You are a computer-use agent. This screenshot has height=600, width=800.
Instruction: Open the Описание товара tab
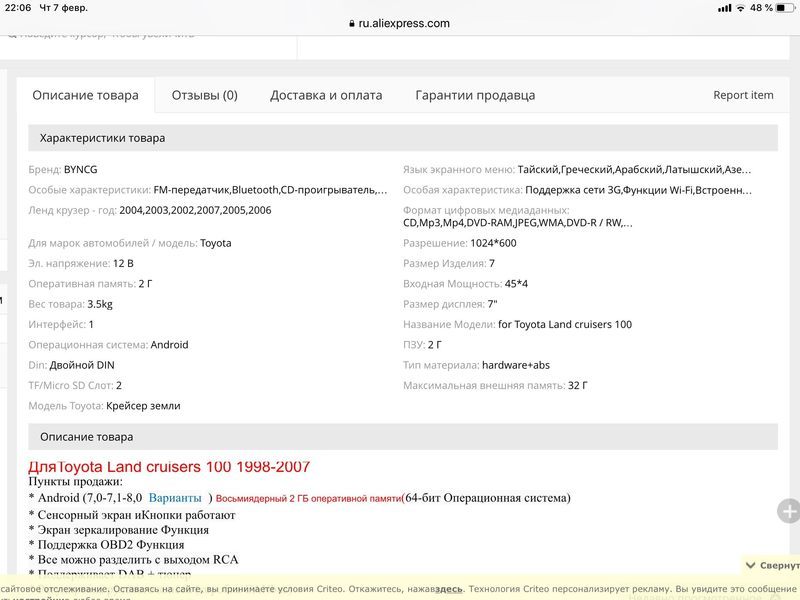[85, 95]
